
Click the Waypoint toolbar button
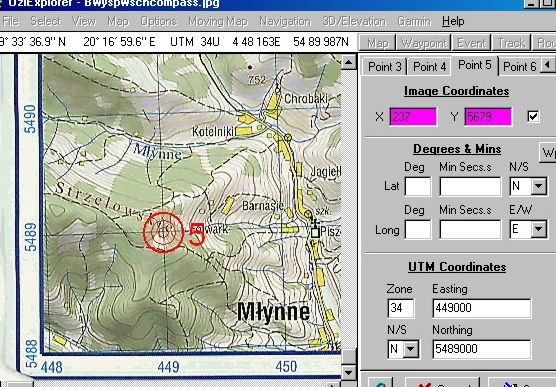(x=423, y=43)
